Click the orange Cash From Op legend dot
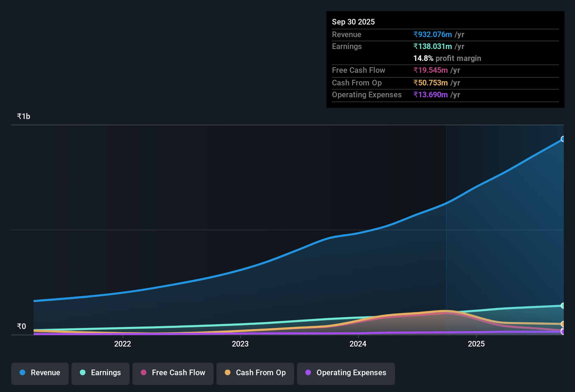 pyautogui.click(x=228, y=373)
